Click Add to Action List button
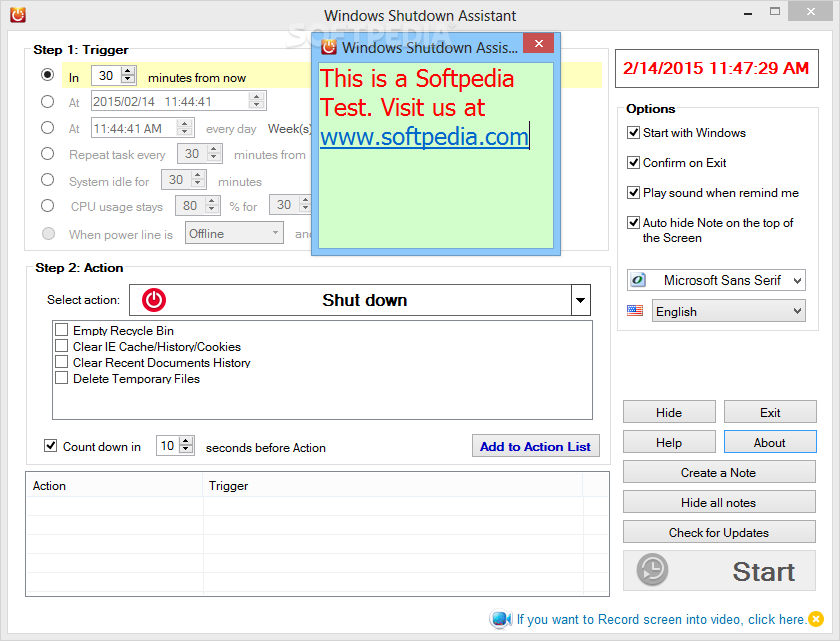Viewport: 840px width, 641px height. [535, 446]
